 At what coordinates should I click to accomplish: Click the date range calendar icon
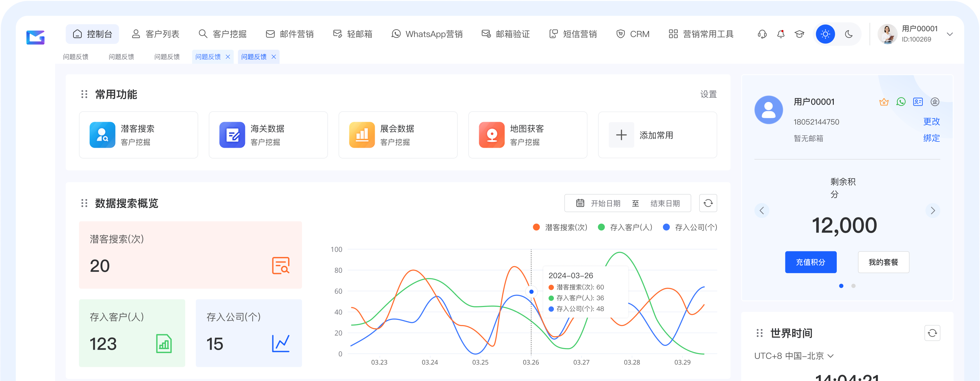coord(580,203)
